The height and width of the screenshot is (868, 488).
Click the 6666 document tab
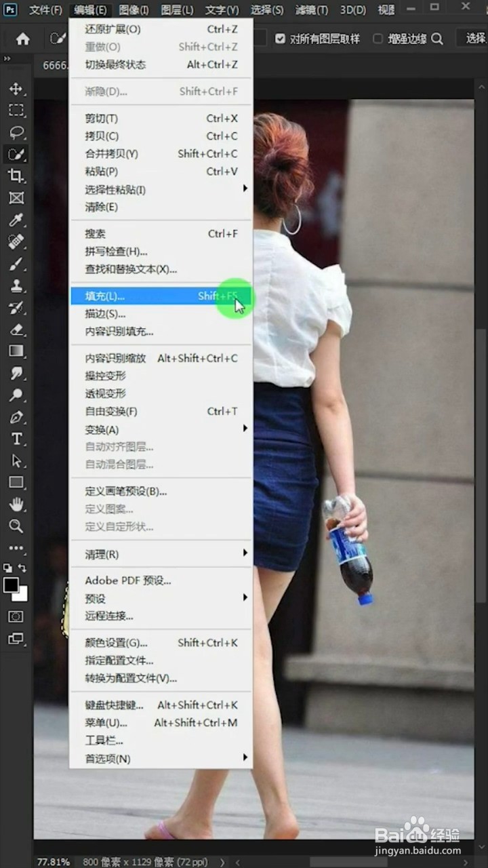click(54, 66)
